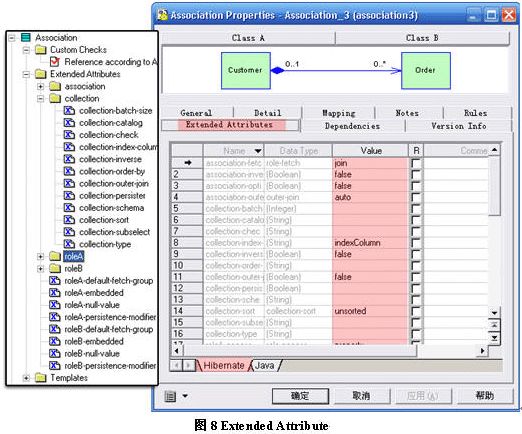Click the collection-catalog attribute icon
Image resolution: width=522 pixels, height=434 pixels.
click(x=69, y=123)
